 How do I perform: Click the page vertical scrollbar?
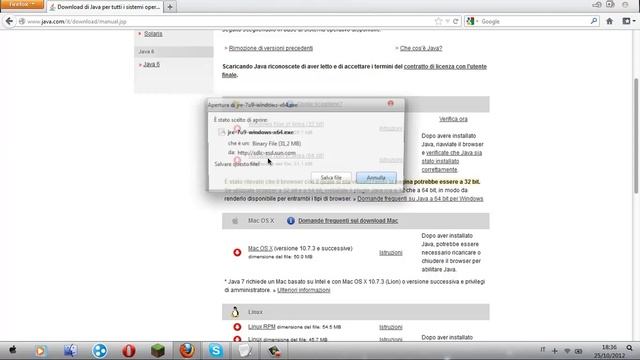(x=636, y=135)
